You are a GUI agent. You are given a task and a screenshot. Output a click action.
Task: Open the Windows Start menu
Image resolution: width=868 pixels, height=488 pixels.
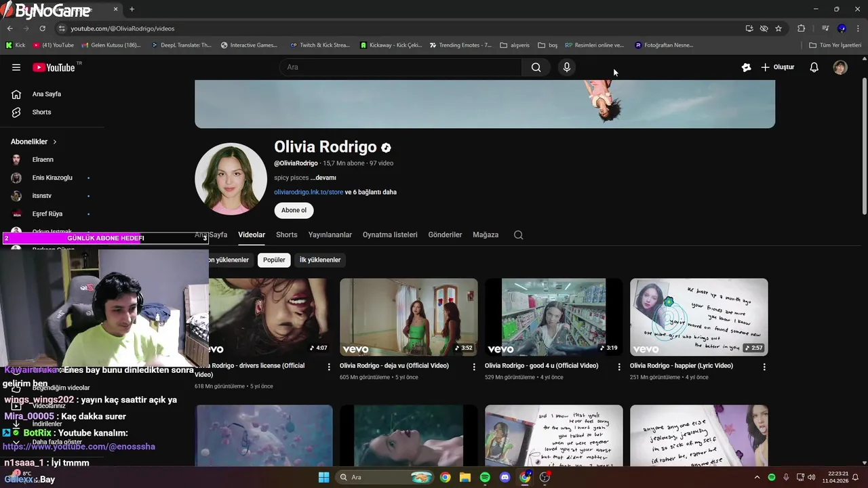323,477
